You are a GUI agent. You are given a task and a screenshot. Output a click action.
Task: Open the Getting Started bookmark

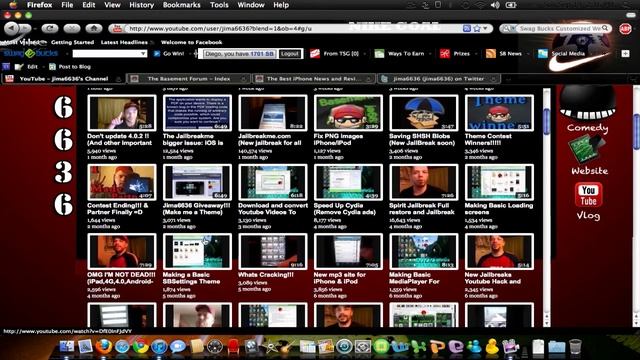point(72,42)
